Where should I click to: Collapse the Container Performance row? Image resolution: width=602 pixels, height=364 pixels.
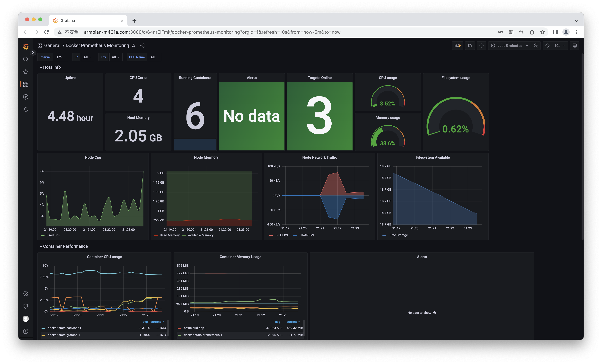point(64,246)
